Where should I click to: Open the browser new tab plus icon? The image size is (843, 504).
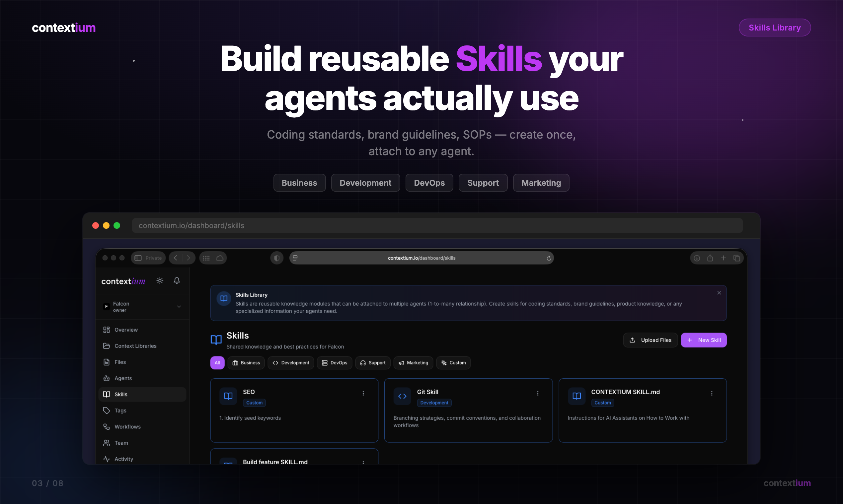tap(723, 258)
